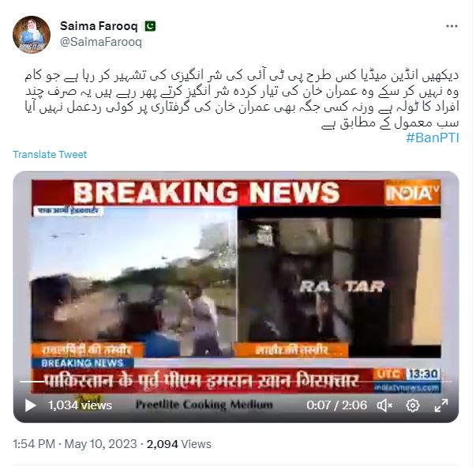Select the Urdu tweet text body
The height and width of the screenshot is (467, 476).
[242, 100]
